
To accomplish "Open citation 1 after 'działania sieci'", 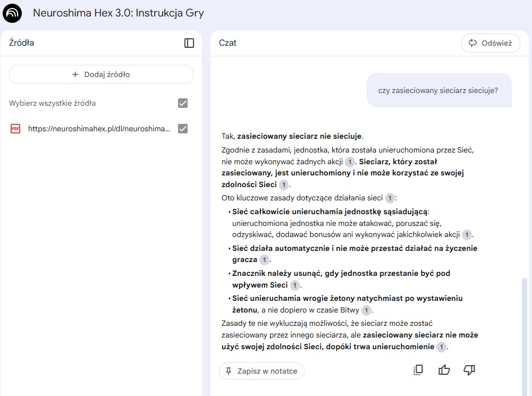I will point(390,198).
